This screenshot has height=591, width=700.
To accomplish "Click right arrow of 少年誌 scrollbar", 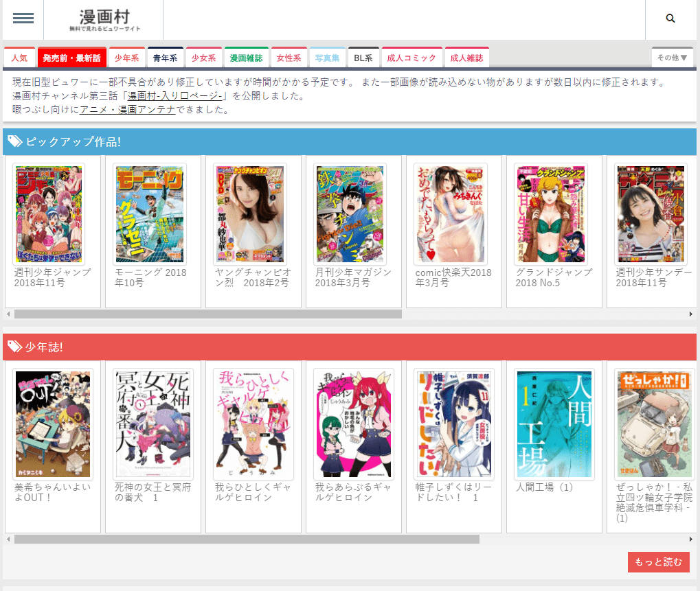I will point(691,540).
